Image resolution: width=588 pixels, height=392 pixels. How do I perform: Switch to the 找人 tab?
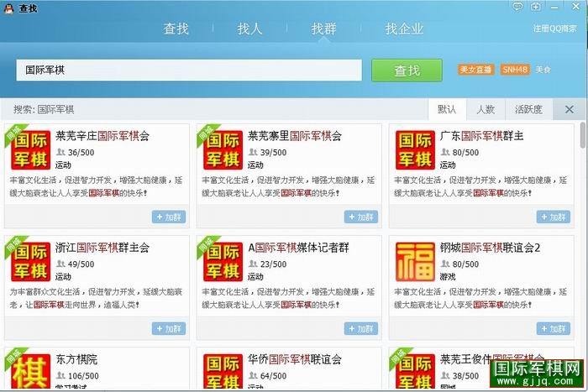click(249, 29)
